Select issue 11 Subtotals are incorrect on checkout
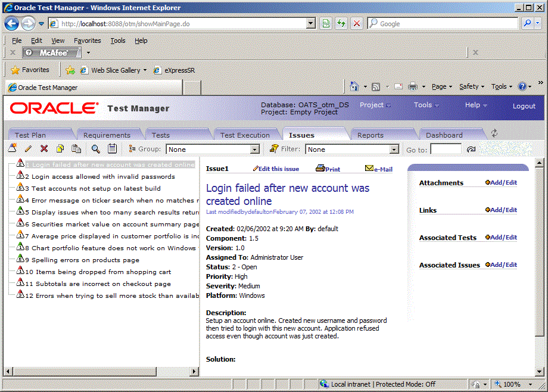This screenshot has width=548, height=392. (98, 284)
